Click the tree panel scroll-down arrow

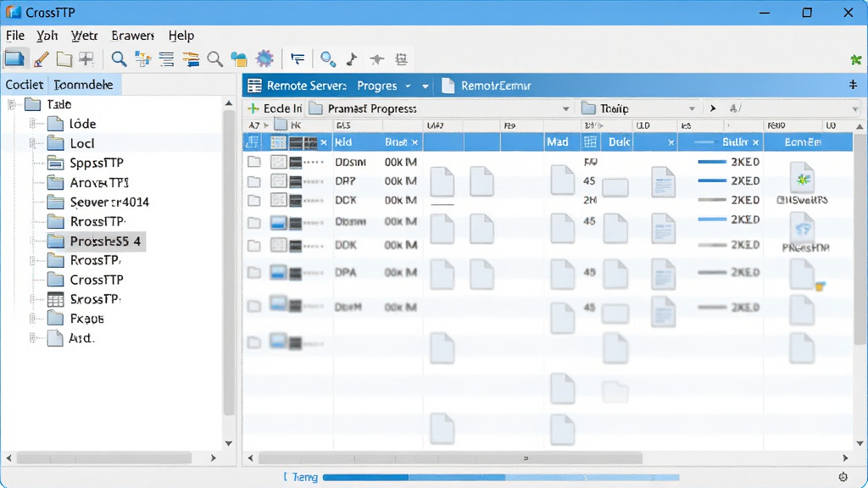click(229, 444)
